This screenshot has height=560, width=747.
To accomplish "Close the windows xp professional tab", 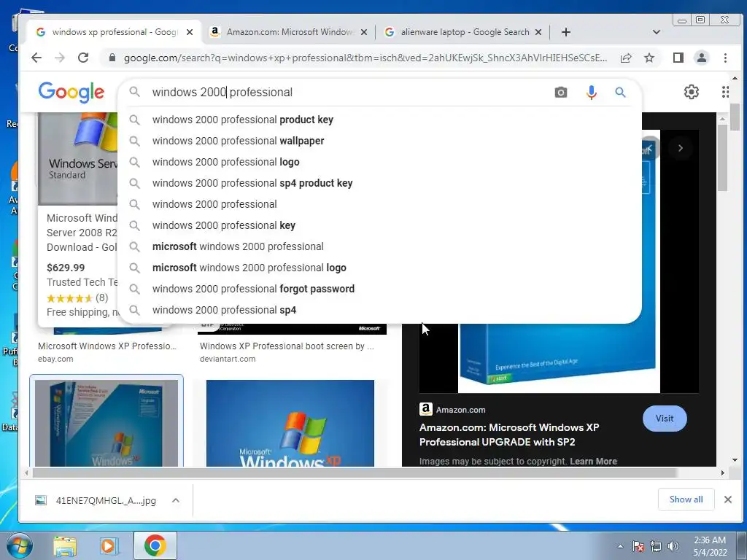I will tap(189, 32).
